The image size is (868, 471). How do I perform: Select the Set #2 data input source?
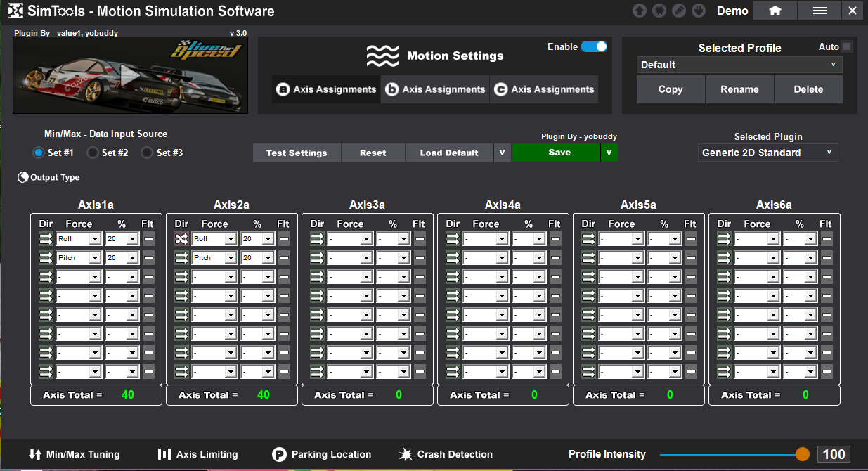pos(93,153)
